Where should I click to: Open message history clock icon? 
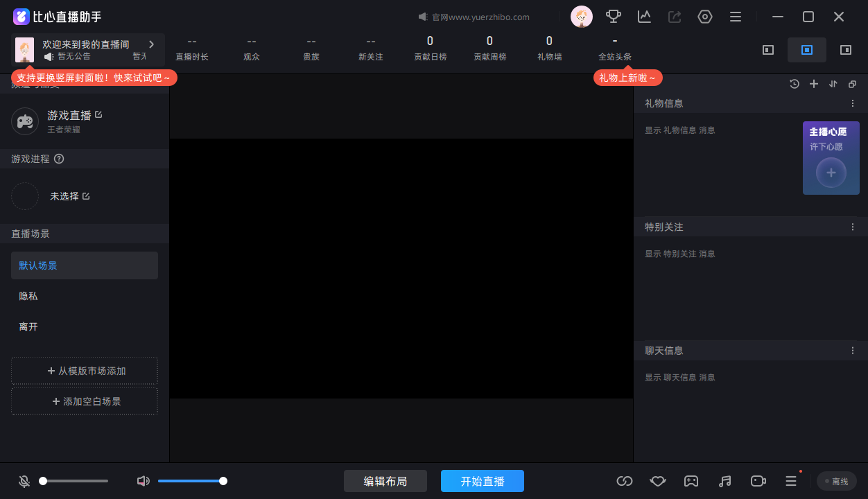795,84
